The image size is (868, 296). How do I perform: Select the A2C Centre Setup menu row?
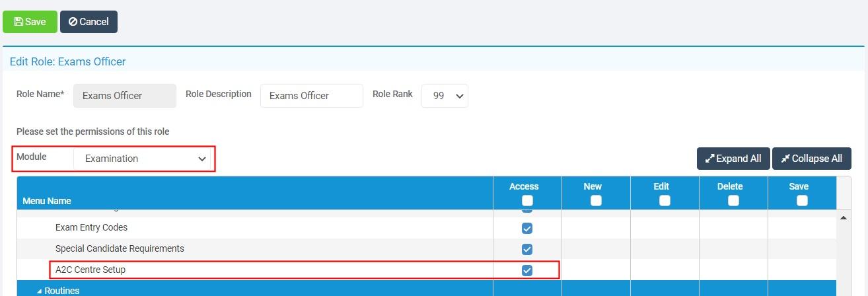point(90,270)
